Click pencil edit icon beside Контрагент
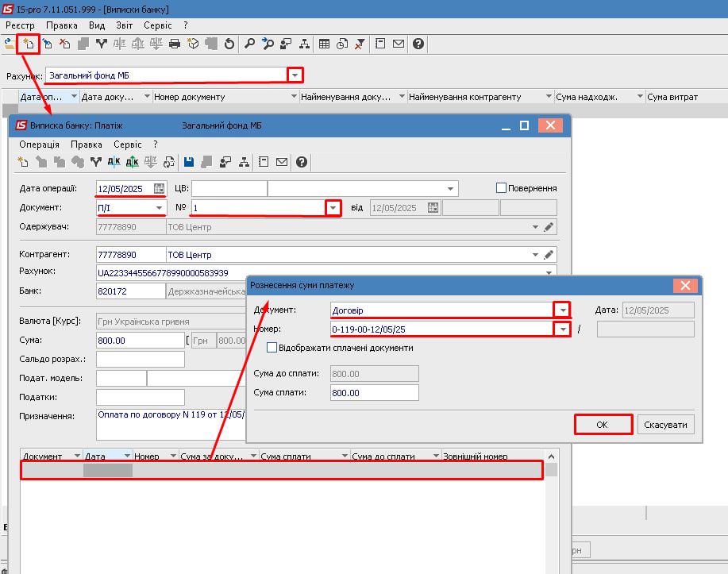This screenshot has width=728, height=574. click(549, 255)
